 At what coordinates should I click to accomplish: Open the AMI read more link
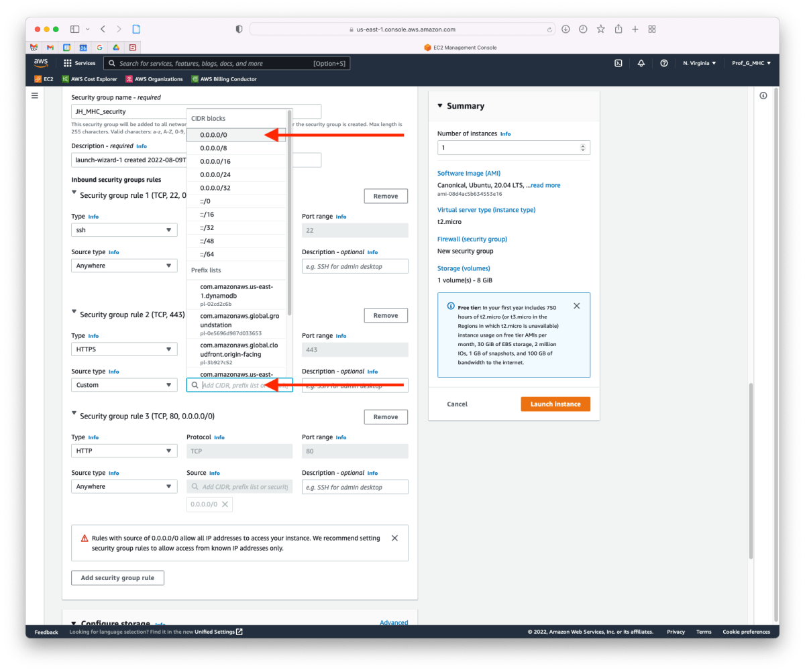click(545, 185)
